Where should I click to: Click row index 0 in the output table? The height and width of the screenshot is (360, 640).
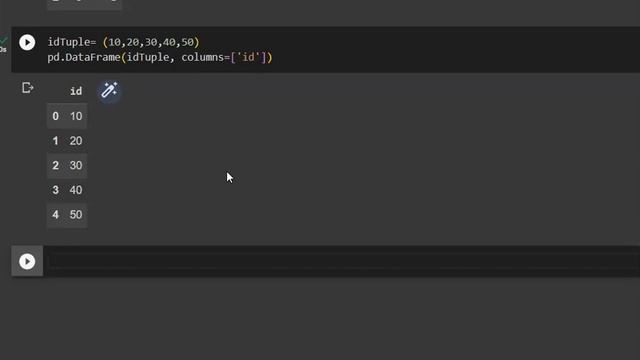tap(56, 116)
